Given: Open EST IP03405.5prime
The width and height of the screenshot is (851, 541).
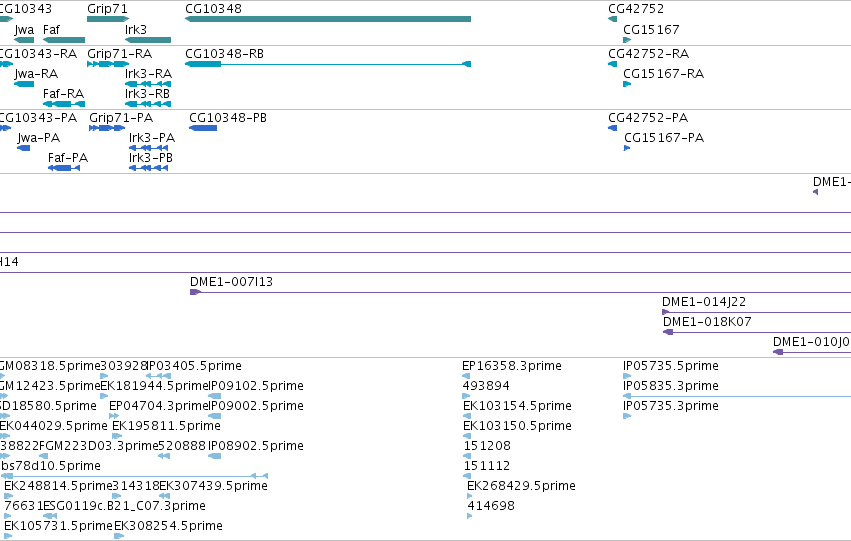Looking at the screenshot, I should click(194, 366).
